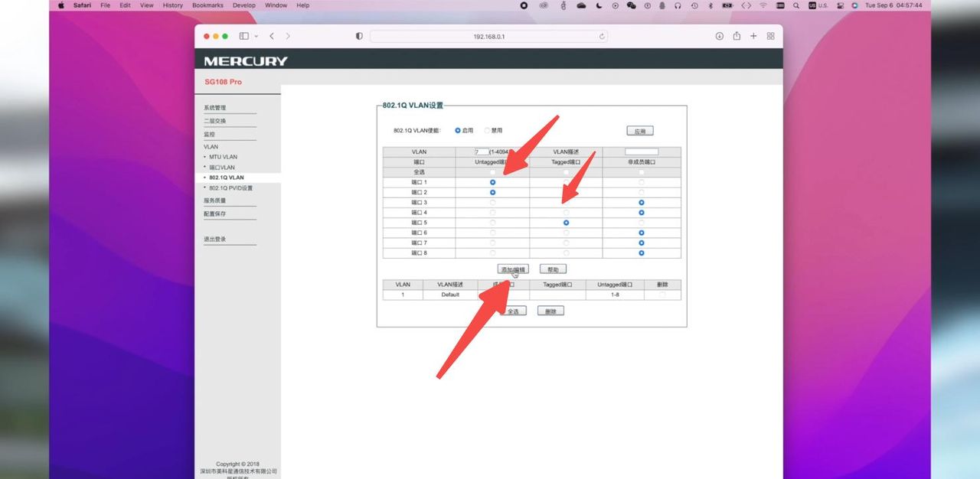Open the 配置保存 sidebar menu
980x479 pixels.
(x=215, y=213)
